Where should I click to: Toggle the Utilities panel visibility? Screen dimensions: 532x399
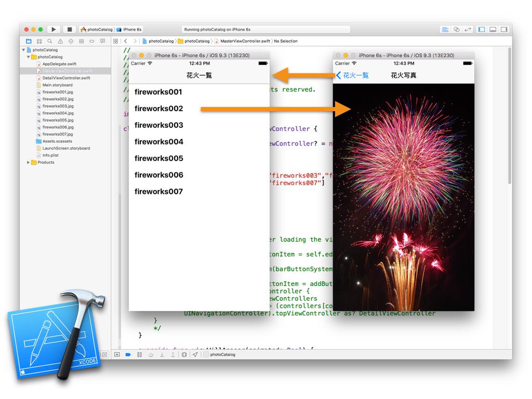pyautogui.click(x=504, y=30)
